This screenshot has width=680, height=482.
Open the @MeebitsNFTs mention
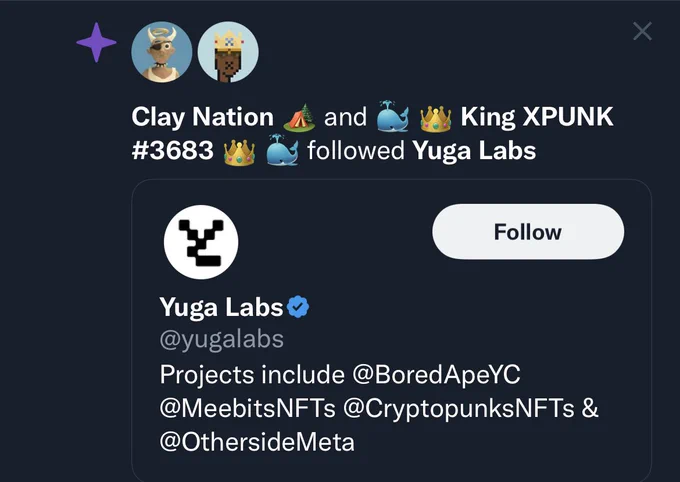coord(247,408)
